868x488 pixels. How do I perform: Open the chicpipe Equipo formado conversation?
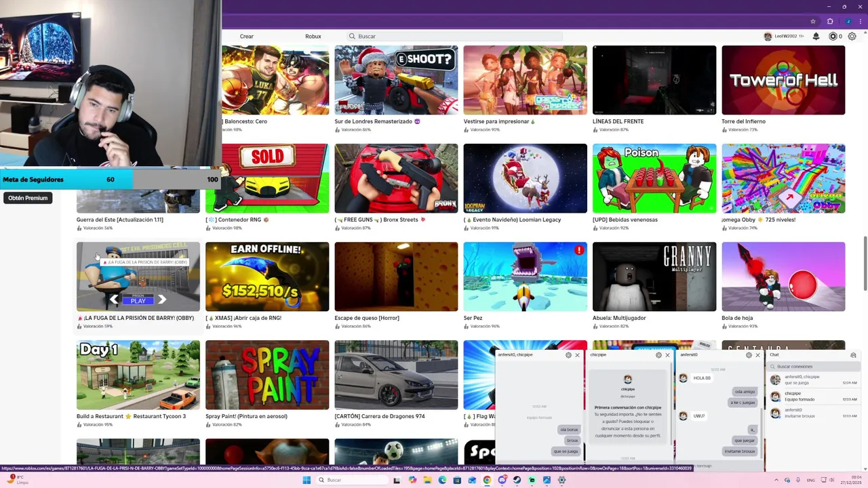(x=814, y=396)
